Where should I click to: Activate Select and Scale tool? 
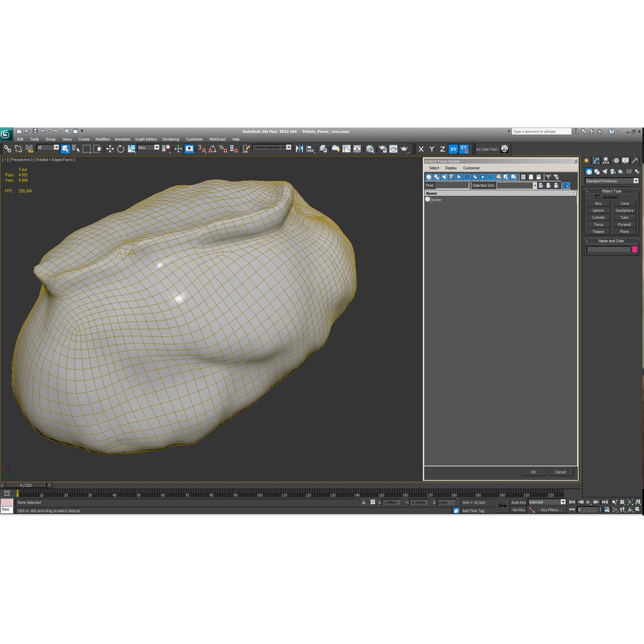[x=131, y=148]
